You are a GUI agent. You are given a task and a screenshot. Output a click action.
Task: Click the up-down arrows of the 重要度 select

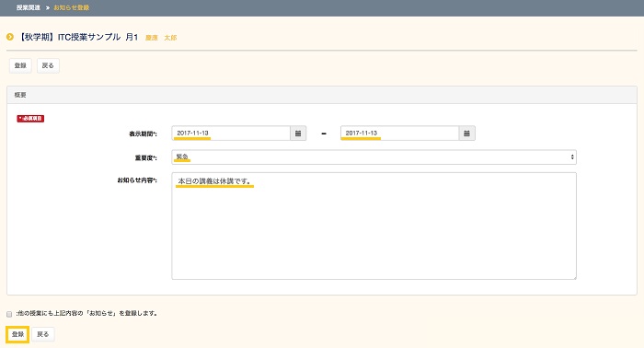coord(572,157)
